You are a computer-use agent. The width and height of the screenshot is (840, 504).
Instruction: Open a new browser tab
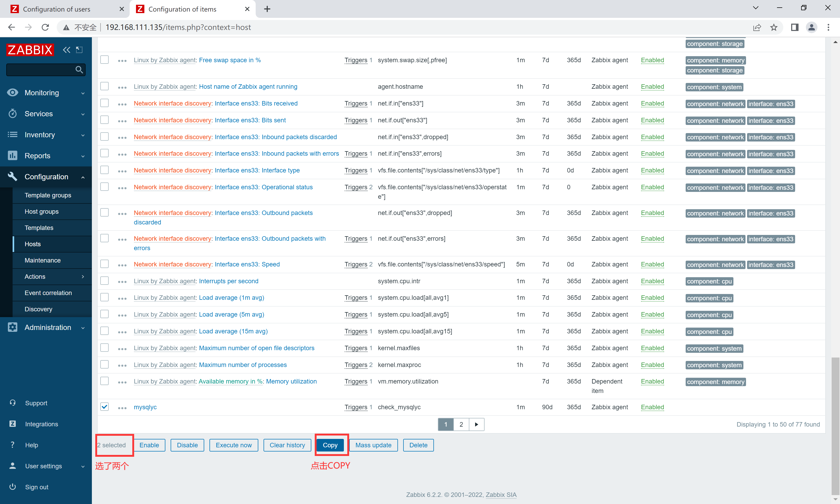[x=267, y=9]
